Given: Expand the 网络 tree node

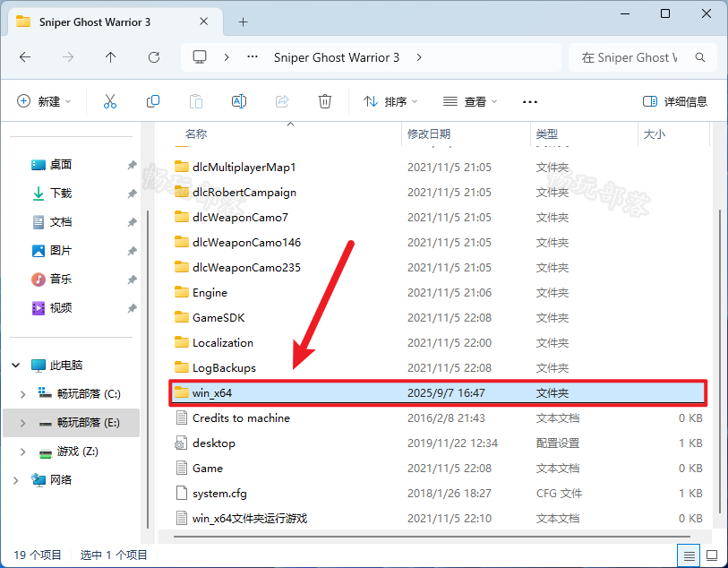Looking at the screenshot, I should pyautogui.click(x=16, y=480).
